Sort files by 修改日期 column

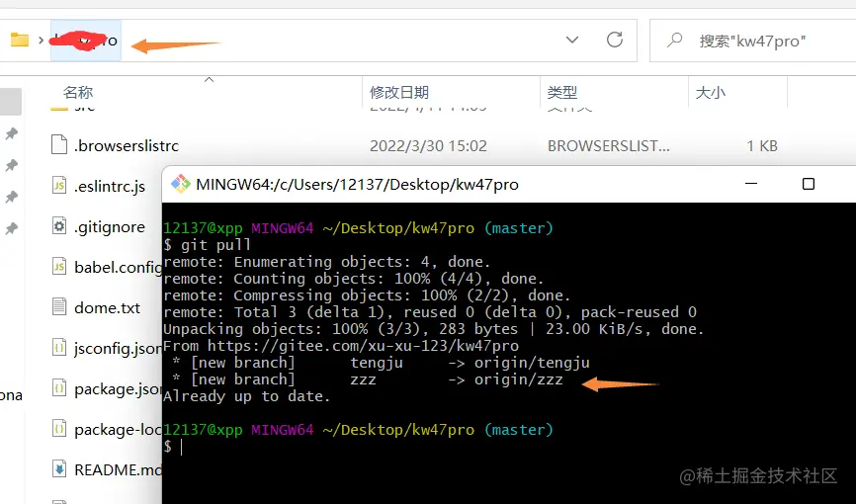(399, 92)
